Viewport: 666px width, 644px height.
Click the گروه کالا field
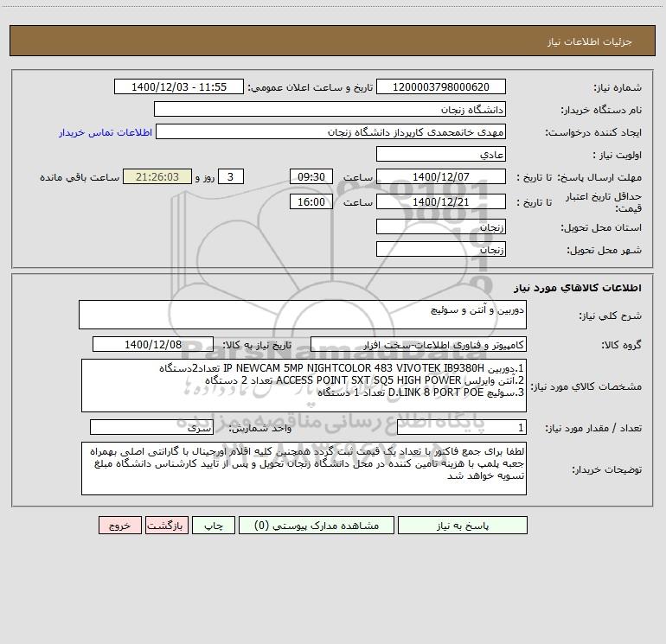click(x=419, y=344)
